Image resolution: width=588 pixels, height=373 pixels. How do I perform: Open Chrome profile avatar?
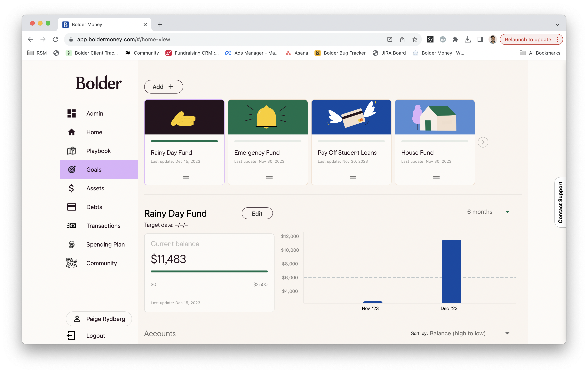point(493,39)
